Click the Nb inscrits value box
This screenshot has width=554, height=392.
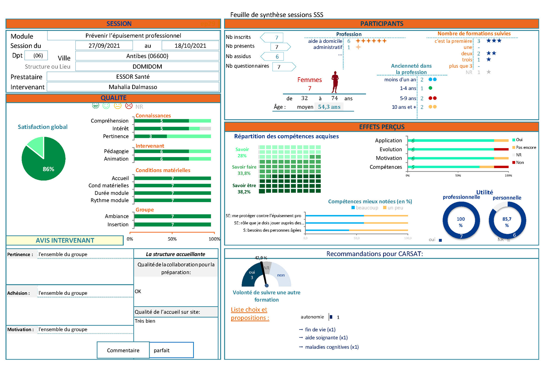coord(272,37)
